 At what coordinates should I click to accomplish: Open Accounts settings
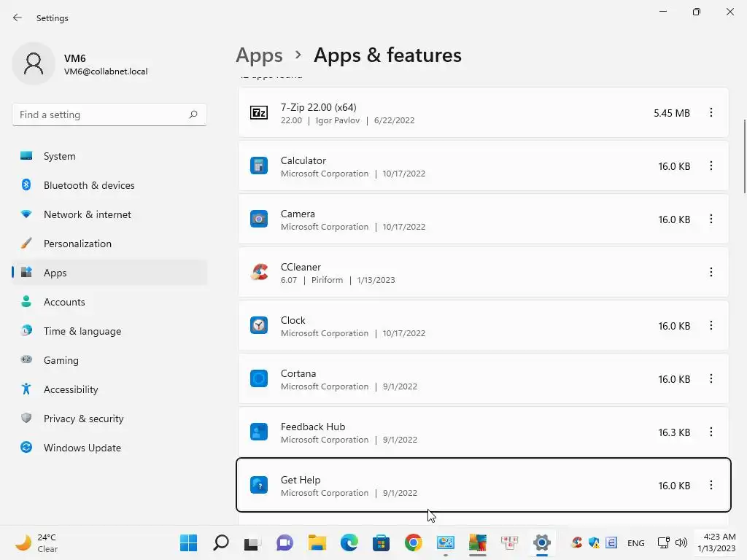point(109,302)
